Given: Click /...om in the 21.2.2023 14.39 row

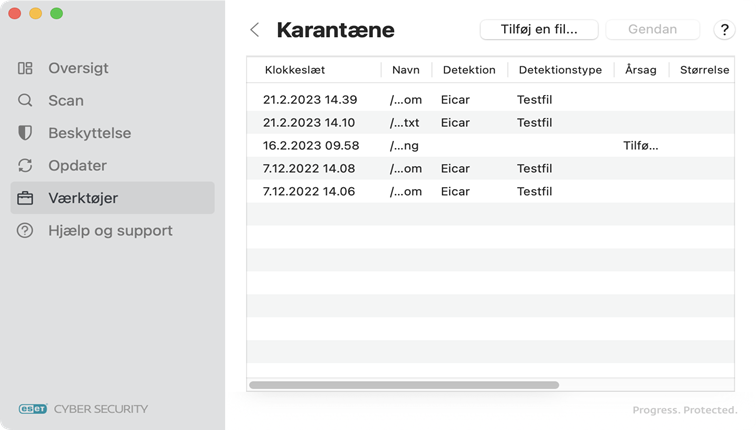Looking at the screenshot, I should point(405,100).
